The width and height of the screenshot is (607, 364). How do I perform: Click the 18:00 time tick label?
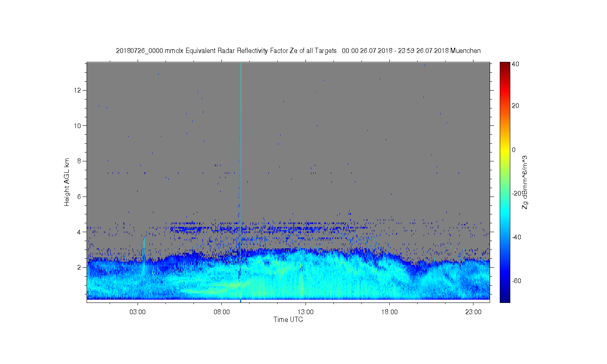click(x=389, y=312)
